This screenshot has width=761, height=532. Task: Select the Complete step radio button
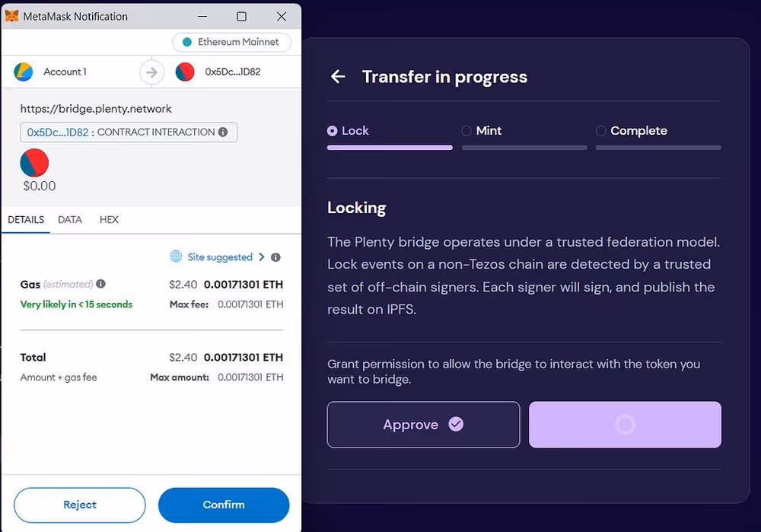coord(600,131)
